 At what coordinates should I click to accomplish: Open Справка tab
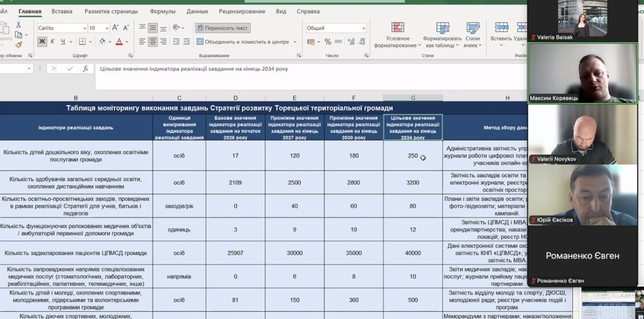click(308, 11)
